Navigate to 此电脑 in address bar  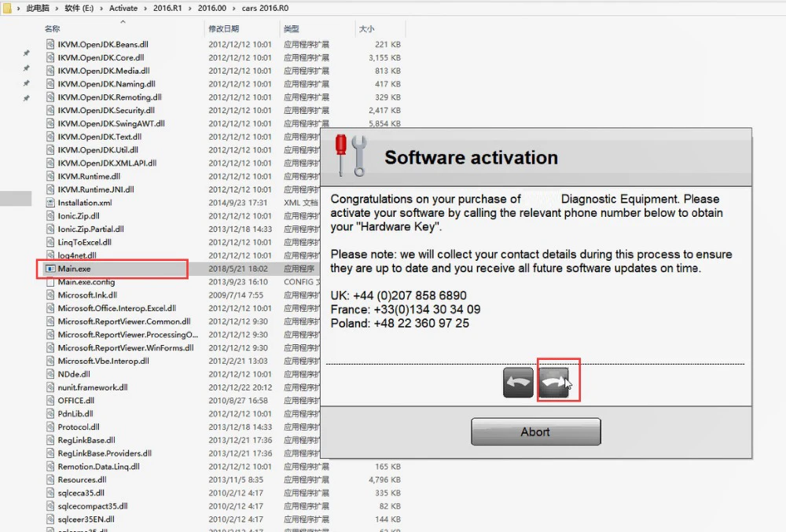click(38, 8)
